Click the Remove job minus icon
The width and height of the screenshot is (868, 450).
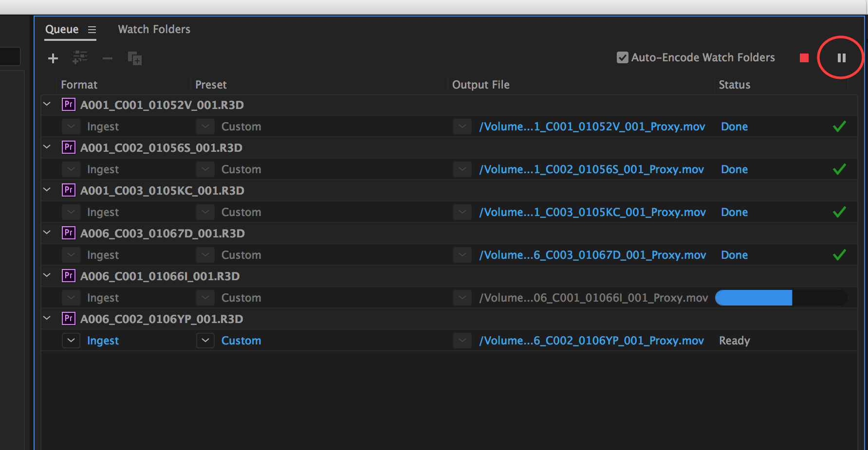click(x=107, y=58)
